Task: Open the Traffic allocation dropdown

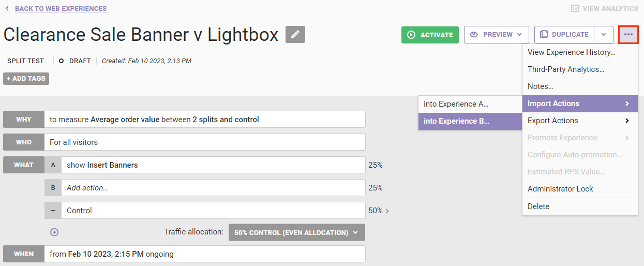Action: pos(296,232)
